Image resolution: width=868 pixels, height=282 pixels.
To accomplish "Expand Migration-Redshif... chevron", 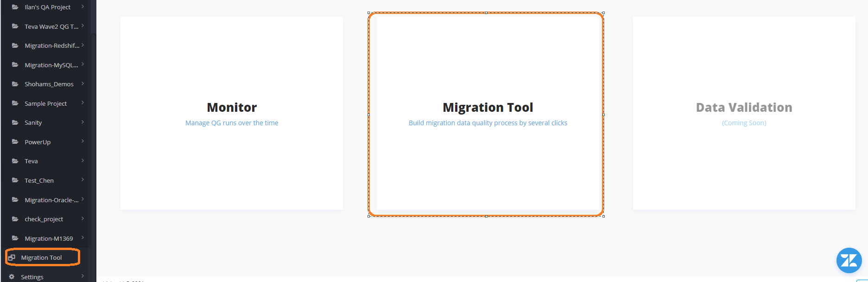I will tap(82, 45).
